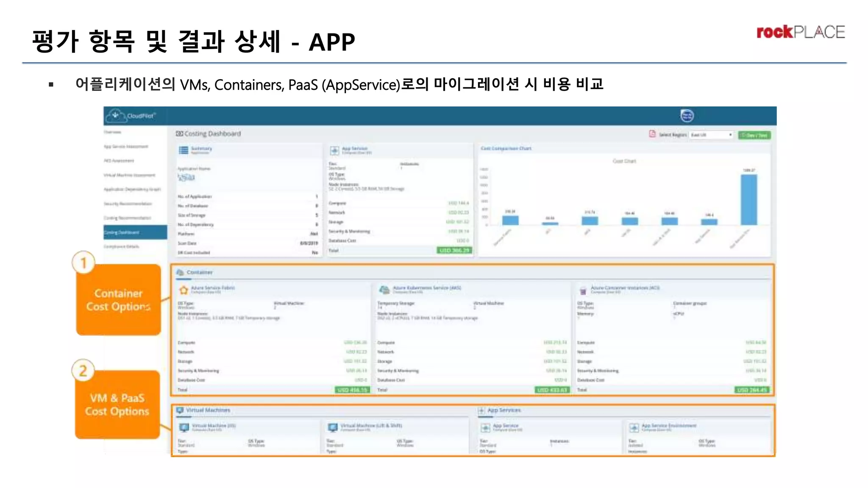The image size is (868, 488).
Task: Click the Azure Kubernetes Service (AKS) title
Action: (427, 288)
